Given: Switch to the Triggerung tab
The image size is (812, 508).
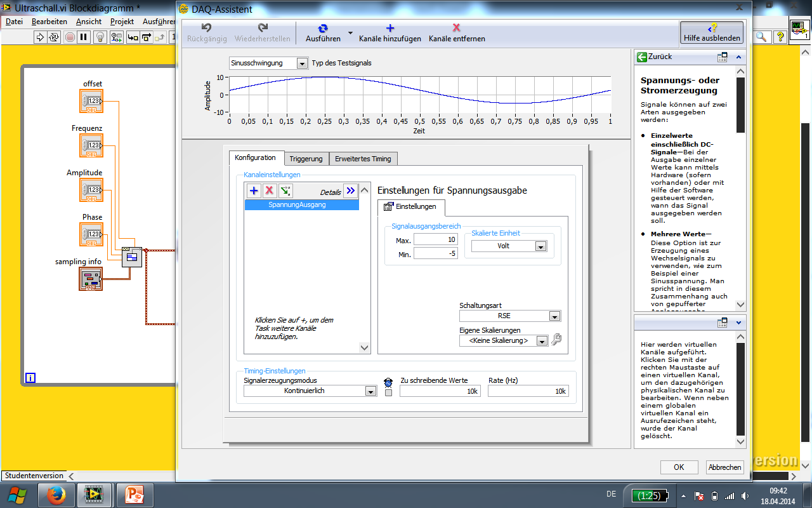Looking at the screenshot, I should click(x=306, y=159).
